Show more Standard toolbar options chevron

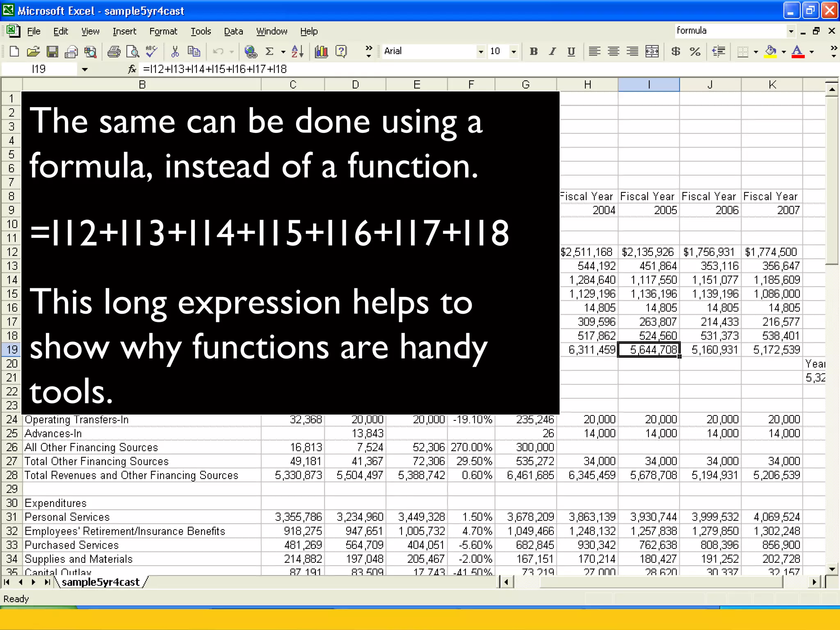click(x=369, y=51)
